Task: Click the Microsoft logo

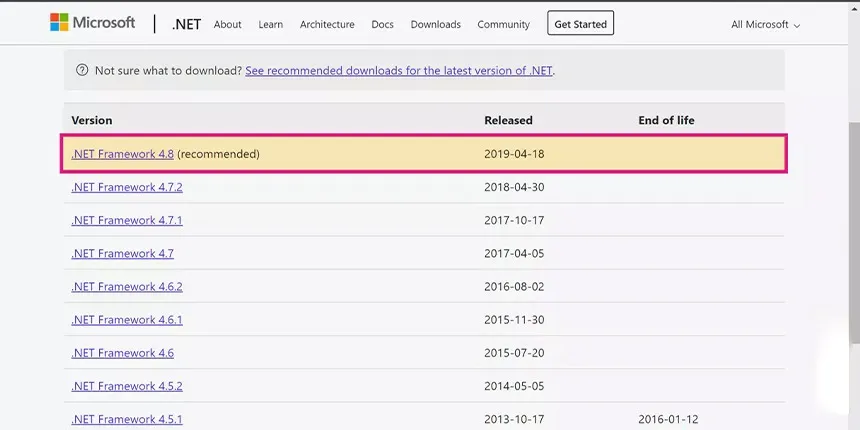Action: [x=92, y=22]
